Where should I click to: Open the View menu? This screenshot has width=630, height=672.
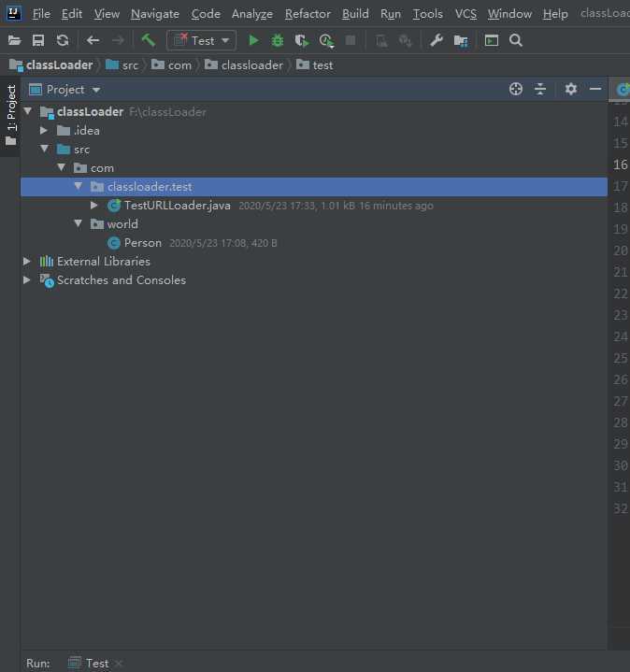107,14
